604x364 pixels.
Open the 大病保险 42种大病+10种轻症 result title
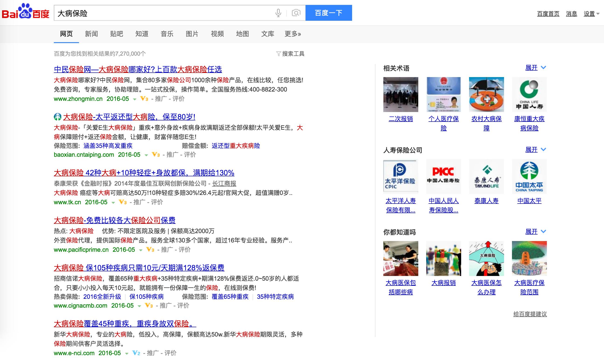(x=144, y=173)
